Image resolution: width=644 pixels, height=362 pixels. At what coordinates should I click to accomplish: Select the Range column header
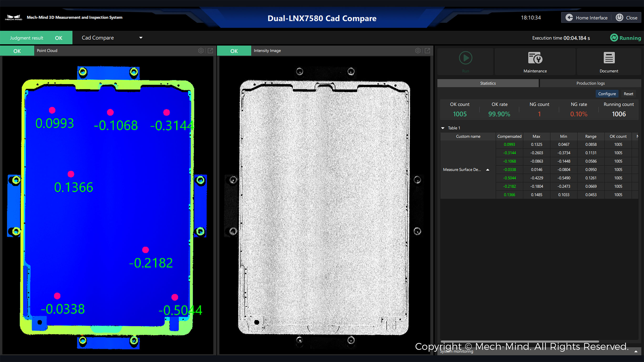coord(591,136)
